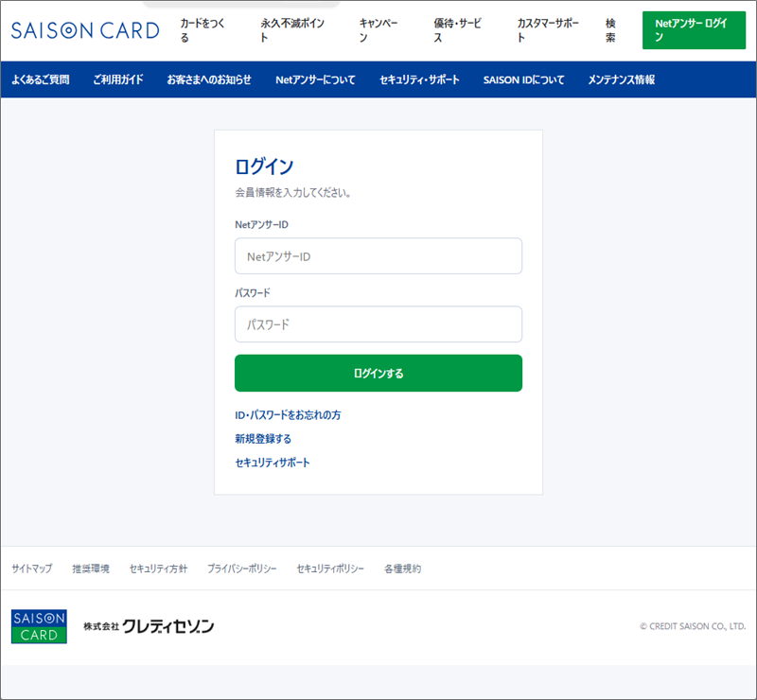Viewport: 757px width, 700px height.
Task: Click the green ログインする button
Action: pos(378,373)
